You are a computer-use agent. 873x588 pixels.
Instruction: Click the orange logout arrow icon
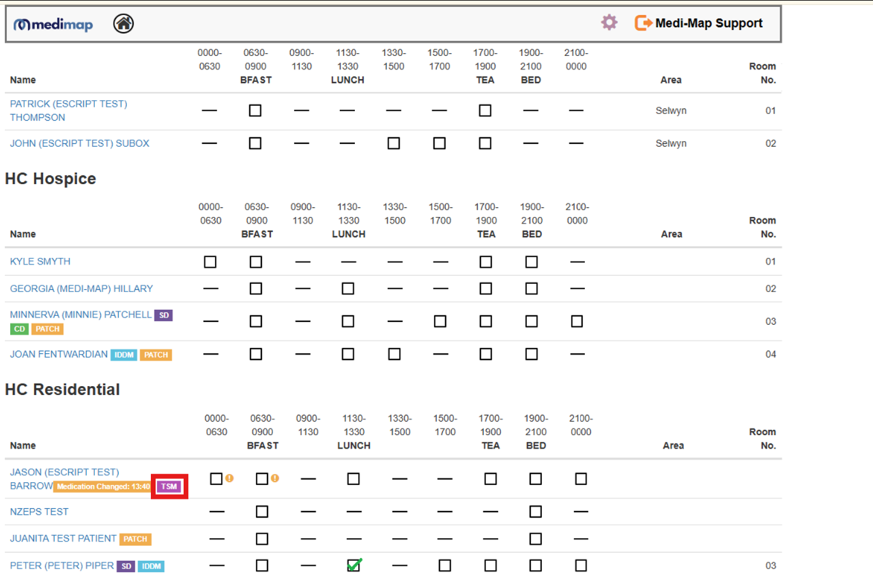(x=643, y=23)
